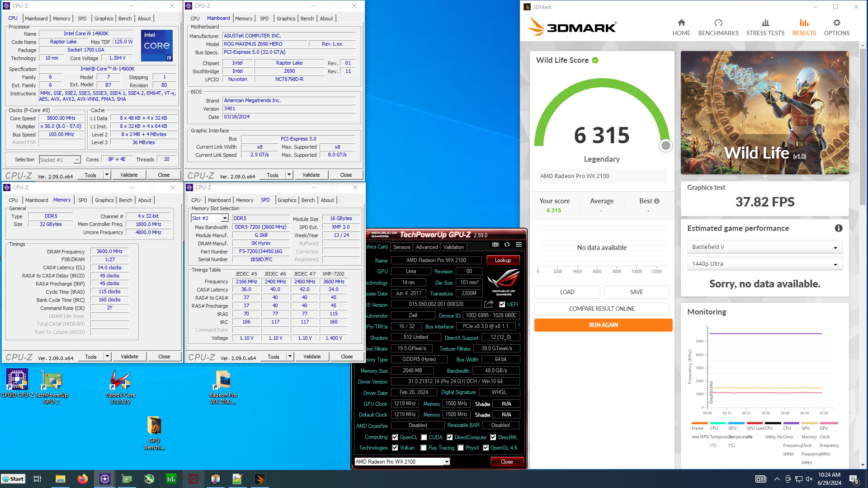Toggle the UEFI checkbox in GPU-Z
The width and height of the screenshot is (868, 488).
point(502,305)
